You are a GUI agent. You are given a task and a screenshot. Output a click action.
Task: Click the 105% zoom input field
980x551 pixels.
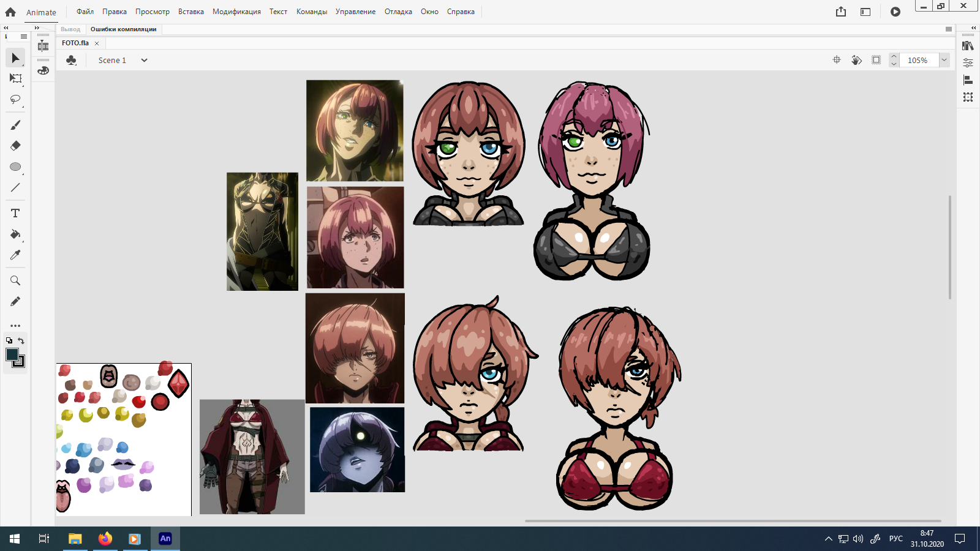(919, 60)
